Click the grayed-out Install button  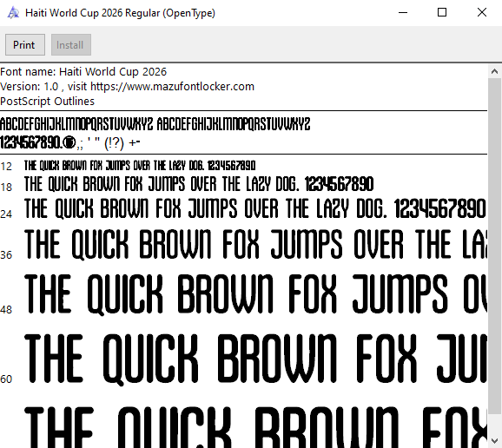[x=71, y=45]
